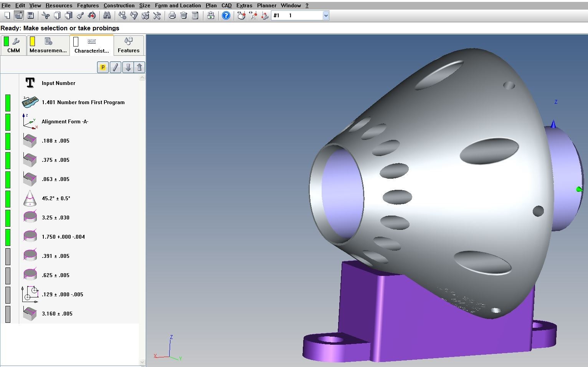Click the stylus '#1 1' combo field
Image resolution: width=588 pixels, height=367 pixels.
click(x=300, y=15)
